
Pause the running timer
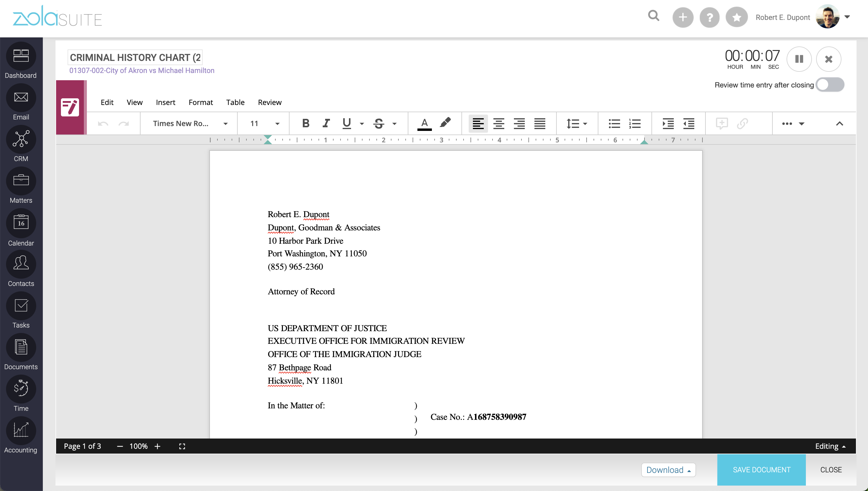tap(799, 59)
